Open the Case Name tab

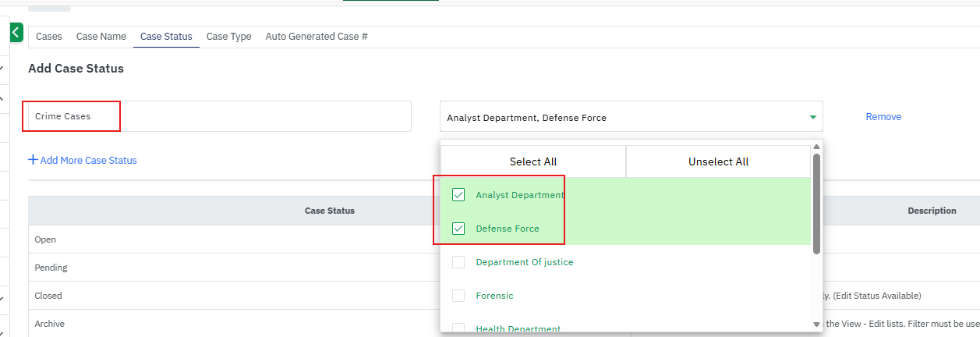click(x=101, y=37)
